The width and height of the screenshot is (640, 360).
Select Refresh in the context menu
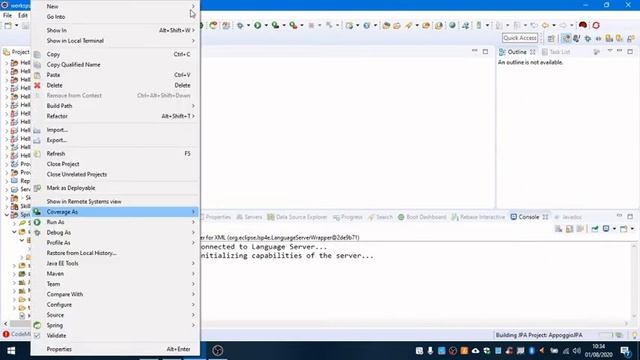[x=115, y=153]
